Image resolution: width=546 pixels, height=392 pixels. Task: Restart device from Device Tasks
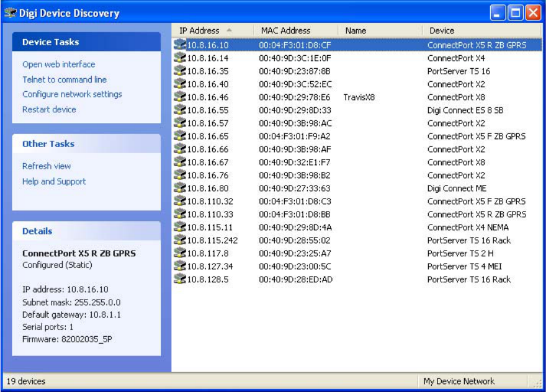pos(49,109)
